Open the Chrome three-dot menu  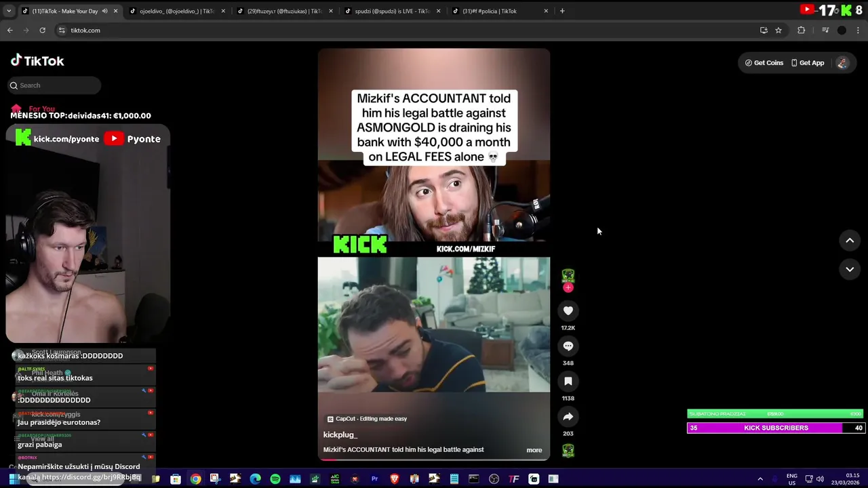[x=858, y=30]
